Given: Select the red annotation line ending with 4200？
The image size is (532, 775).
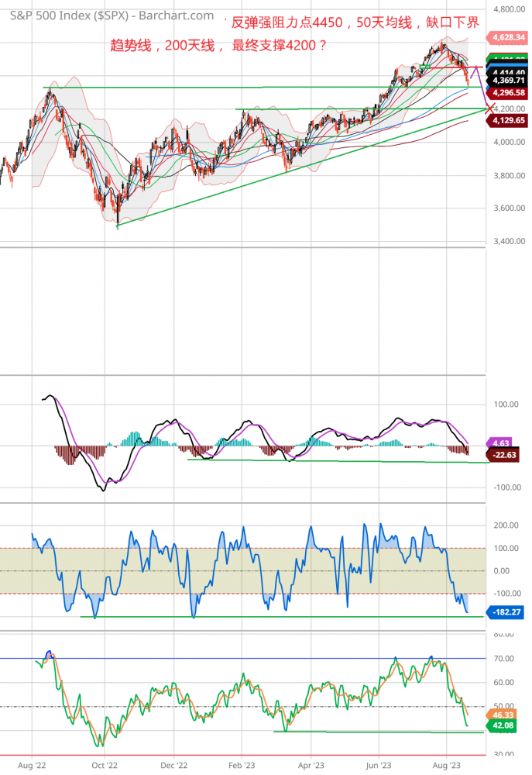Looking at the screenshot, I should click(x=218, y=46).
